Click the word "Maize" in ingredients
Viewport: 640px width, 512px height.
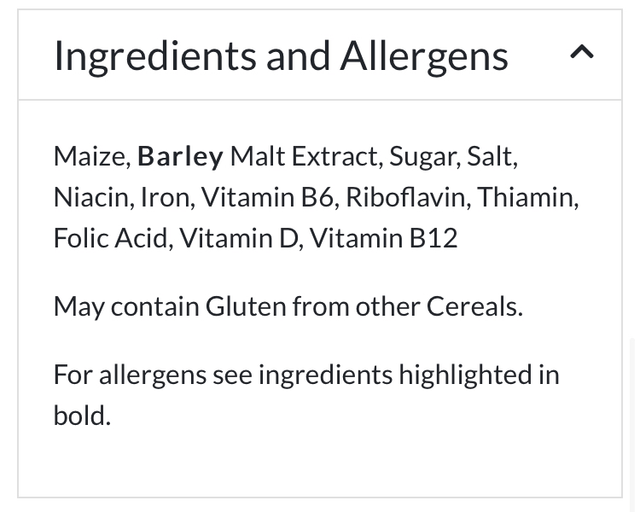tap(90, 157)
